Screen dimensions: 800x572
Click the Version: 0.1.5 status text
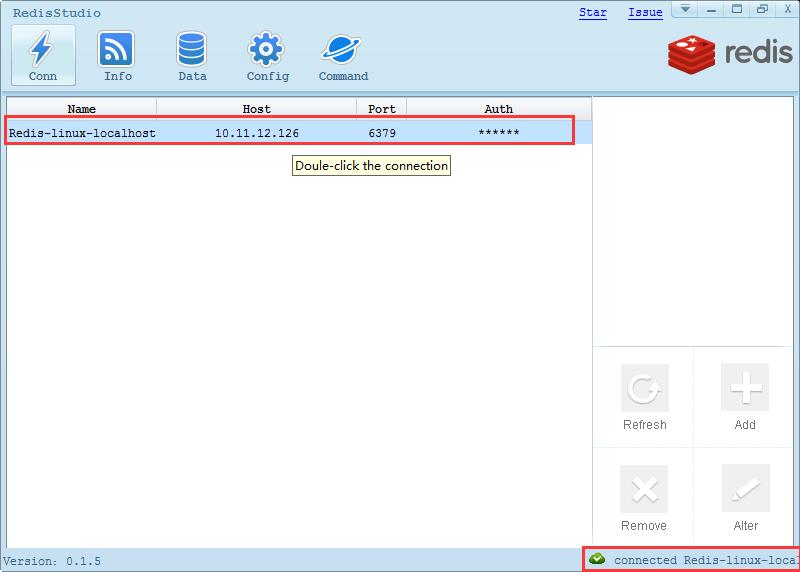point(52,561)
